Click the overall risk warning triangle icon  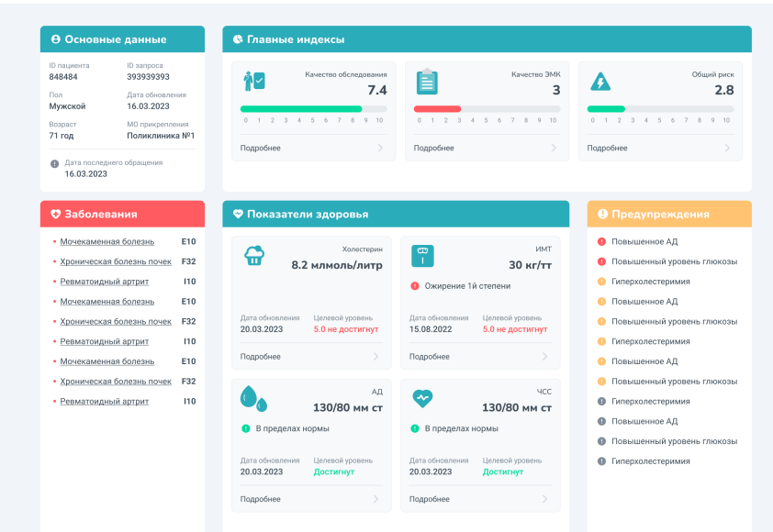(599, 82)
